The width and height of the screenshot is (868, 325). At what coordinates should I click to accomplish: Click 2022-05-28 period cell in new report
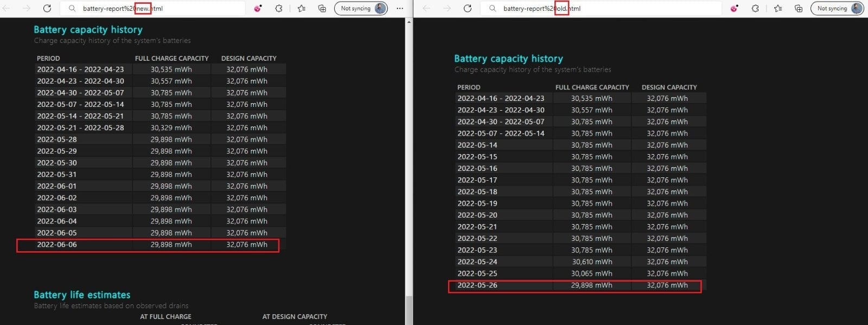tap(57, 139)
